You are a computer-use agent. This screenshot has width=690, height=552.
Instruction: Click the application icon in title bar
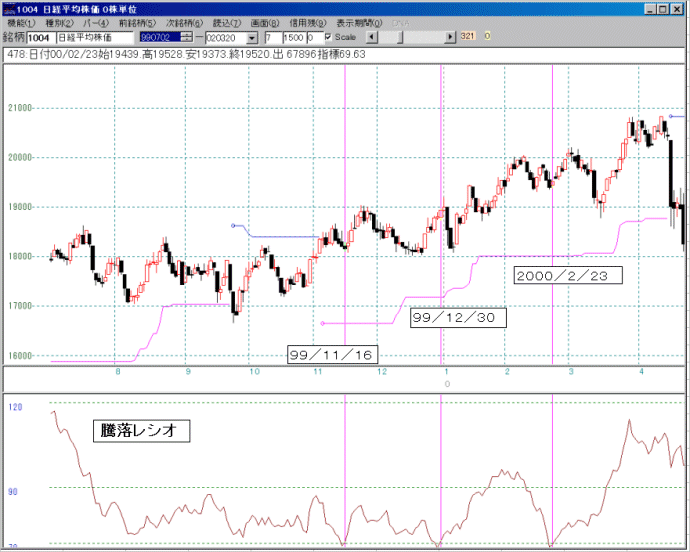10,7
